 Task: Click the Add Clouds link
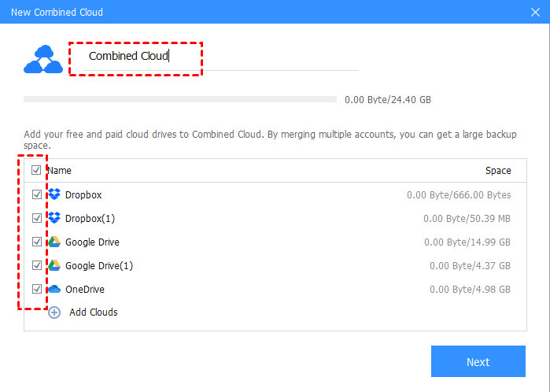(94, 312)
